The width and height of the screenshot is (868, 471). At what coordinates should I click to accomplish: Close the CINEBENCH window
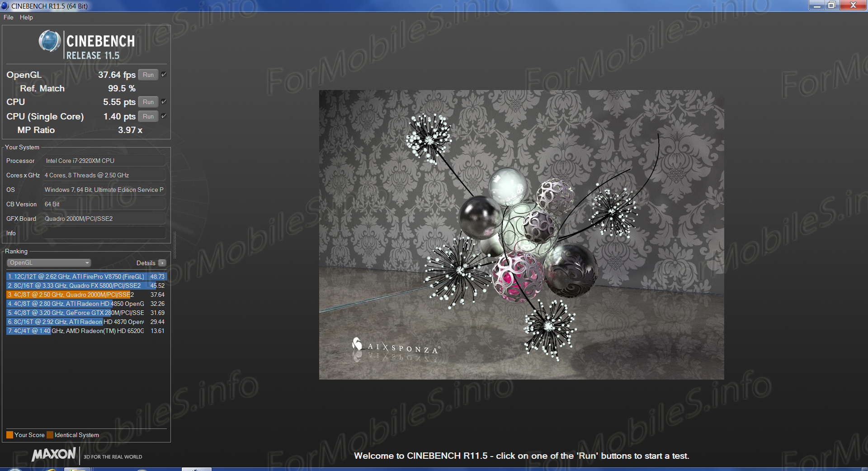pyautogui.click(x=853, y=5)
